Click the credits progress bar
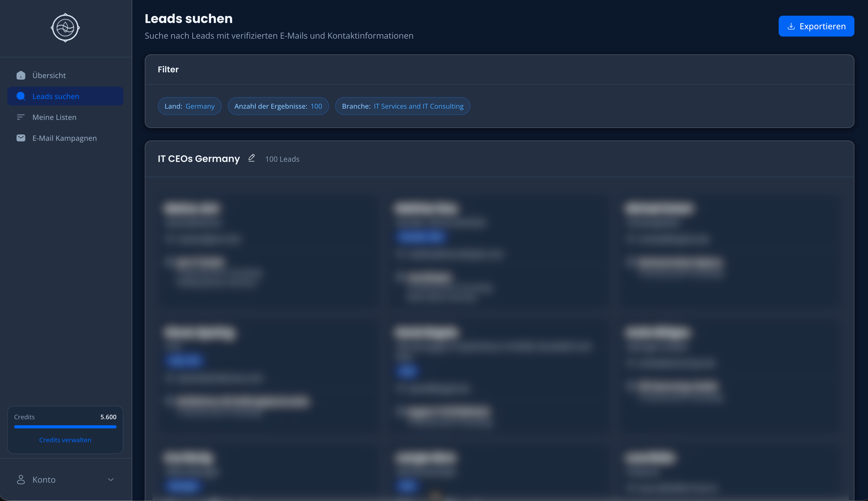Screen dimensions: 868x501 pos(65,427)
